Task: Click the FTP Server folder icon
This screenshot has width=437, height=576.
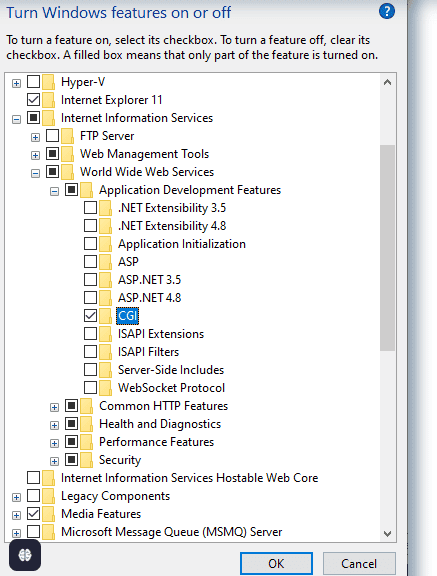Action: pyautogui.click(x=68, y=136)
